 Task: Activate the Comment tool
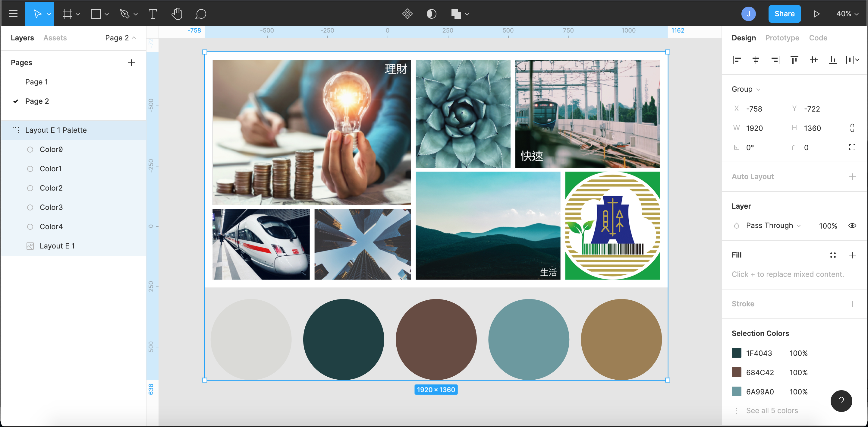[x=200, y=14]
